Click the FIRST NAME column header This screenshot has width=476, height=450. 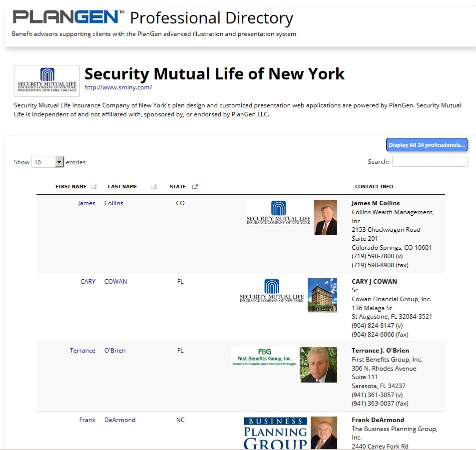[71, 186]
